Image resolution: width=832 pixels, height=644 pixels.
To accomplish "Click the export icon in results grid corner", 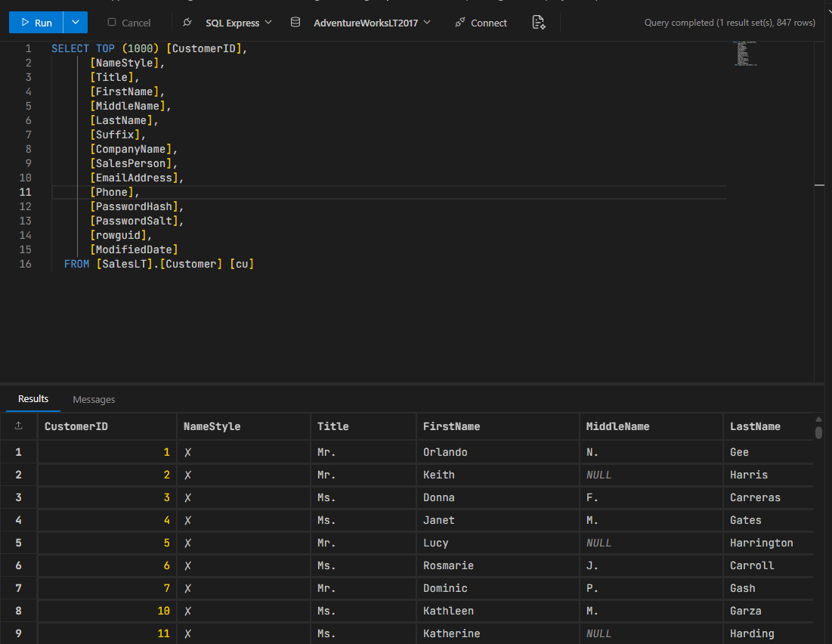I will click(19, 426).
